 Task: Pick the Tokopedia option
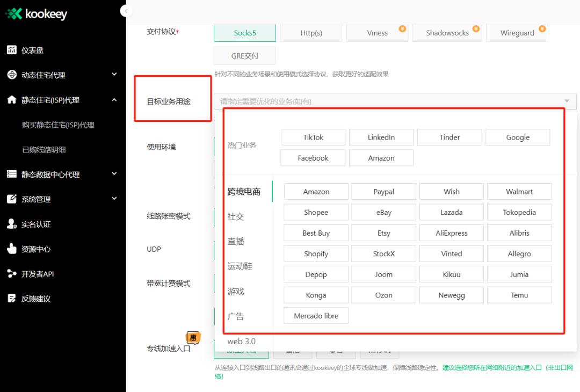[x=519, y=212]
